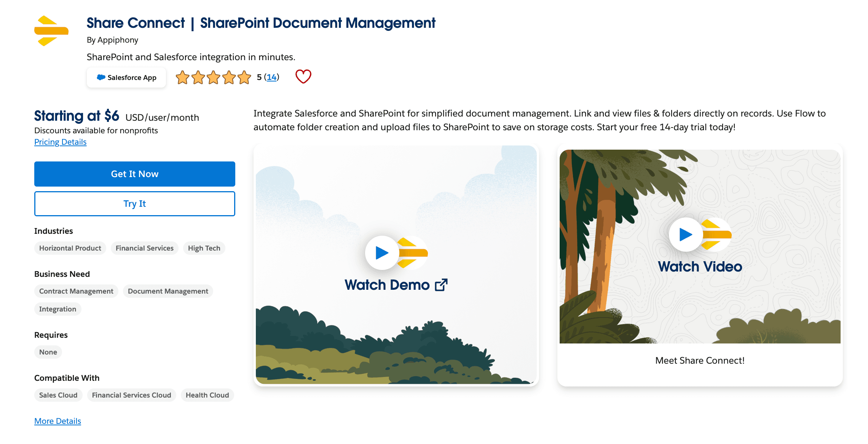Click the By Appiphony publisher text

112,40
